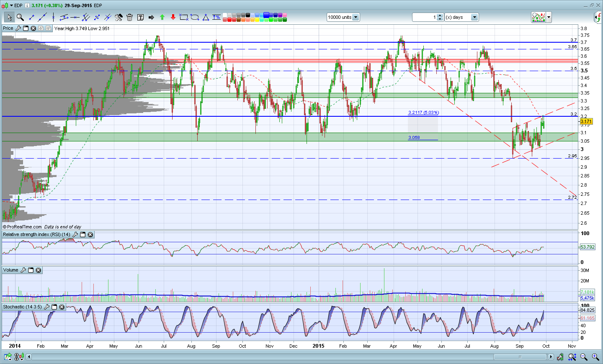Screen dimensions: 603x364
Task: Select the magnifier zoom tool
Action: coord(20,17)
